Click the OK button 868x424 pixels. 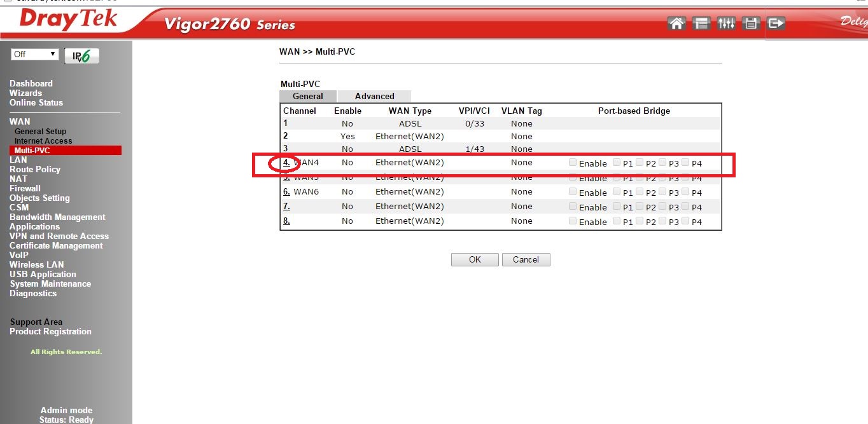(475, 260)
